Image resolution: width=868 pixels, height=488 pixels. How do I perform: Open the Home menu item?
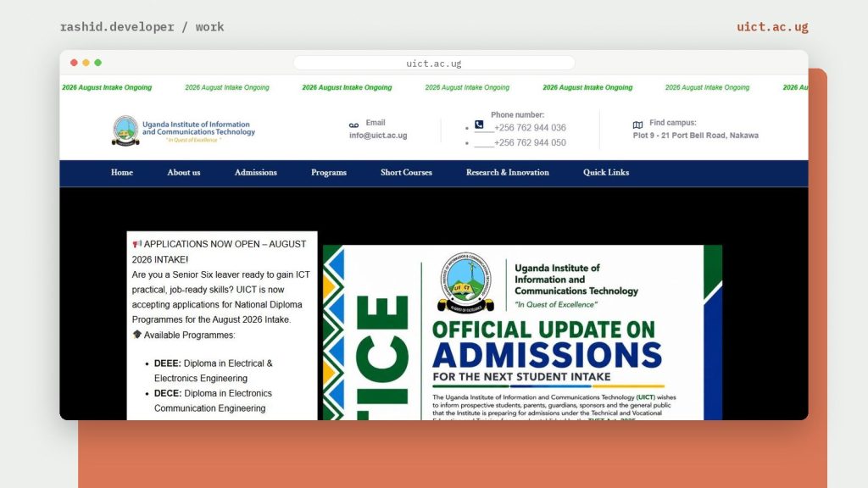click(x=122, y=173)
